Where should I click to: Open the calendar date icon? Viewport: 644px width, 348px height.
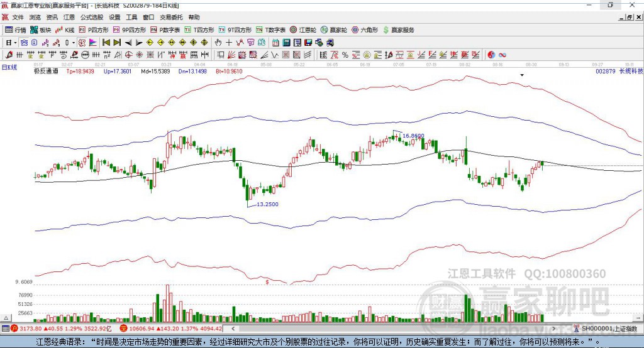point(275,43)
